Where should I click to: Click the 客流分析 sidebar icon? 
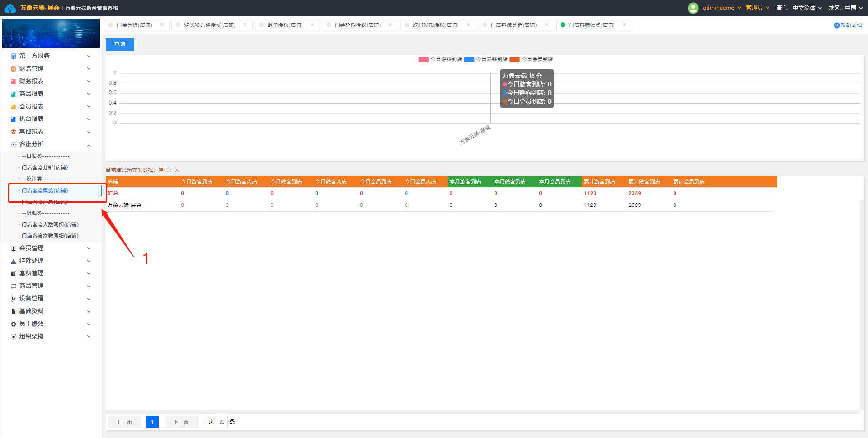click(14, 144)
